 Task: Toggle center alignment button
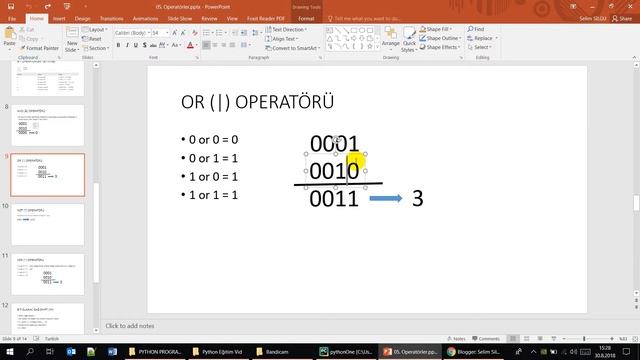tap(215, 45)
